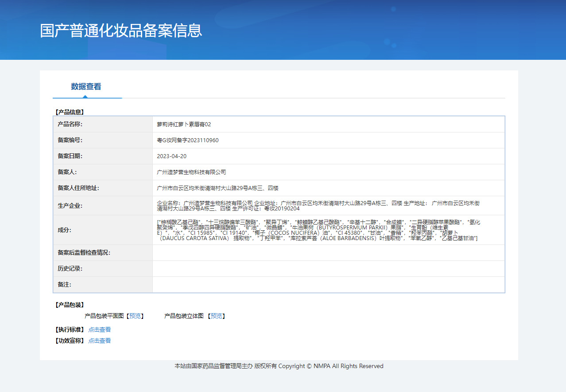Preview the 产品包装平面图 image
The width and height of the screenshot is (566, 392).
coord(135,316)
